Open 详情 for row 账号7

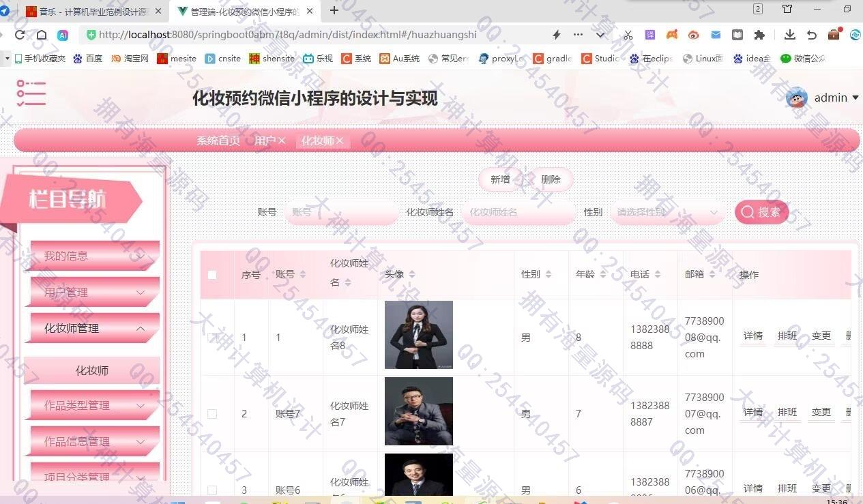753,412
